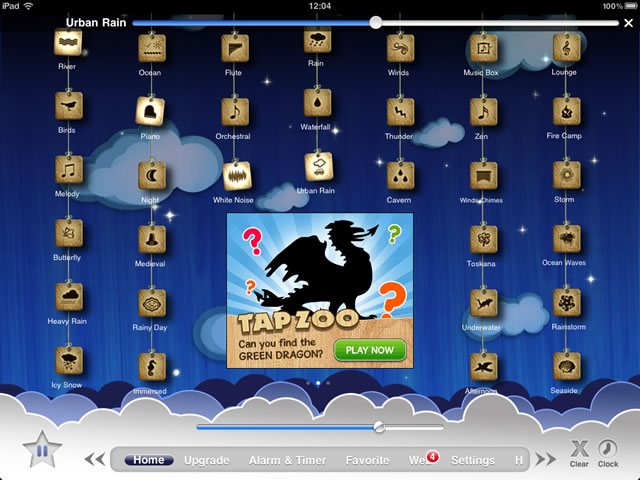This screenshot has height=480, width=640.
Task: Select the Heavy Rain cloud tile
Action: click(x=69, y=297)
